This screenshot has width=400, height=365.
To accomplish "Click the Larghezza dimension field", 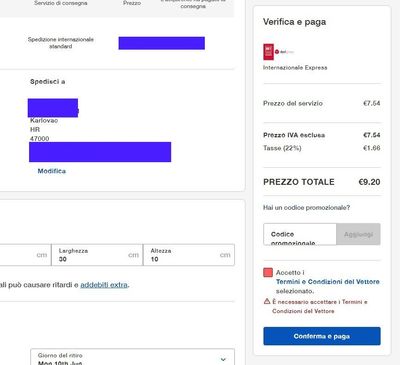I will click(97, 255).
